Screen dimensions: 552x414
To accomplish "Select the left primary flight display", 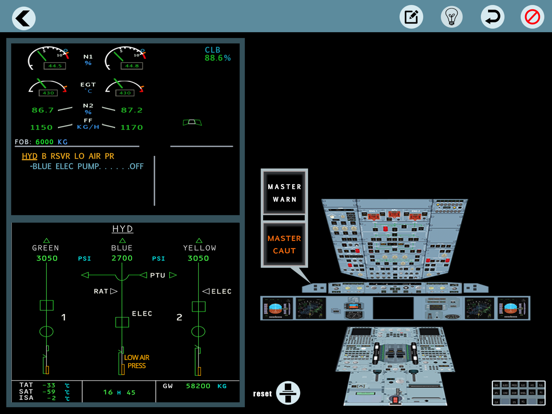I will click(x=278, y=308).
